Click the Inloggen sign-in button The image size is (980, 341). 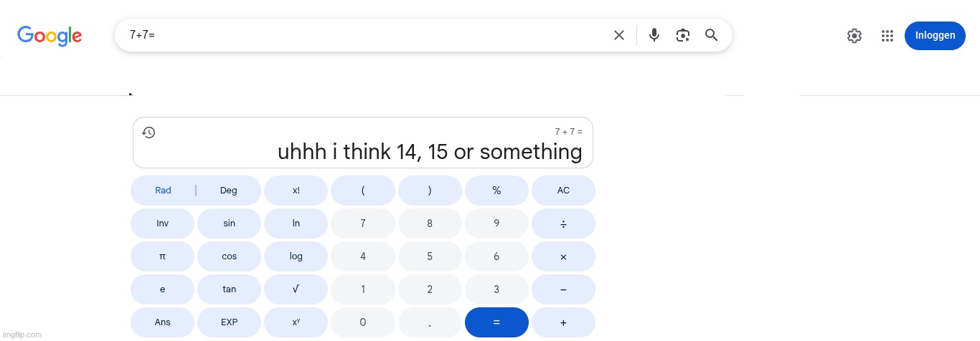pyautogui.click(x=935, y=36)
